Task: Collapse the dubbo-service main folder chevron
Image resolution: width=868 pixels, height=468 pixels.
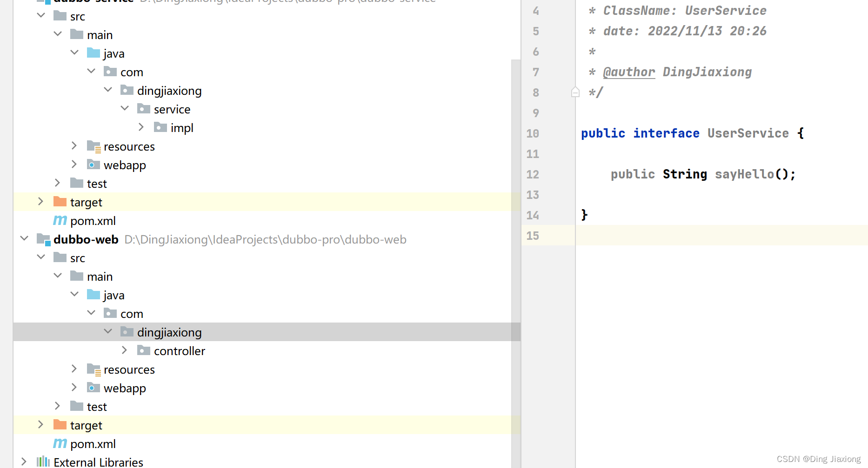Action: tap(58, 34)
